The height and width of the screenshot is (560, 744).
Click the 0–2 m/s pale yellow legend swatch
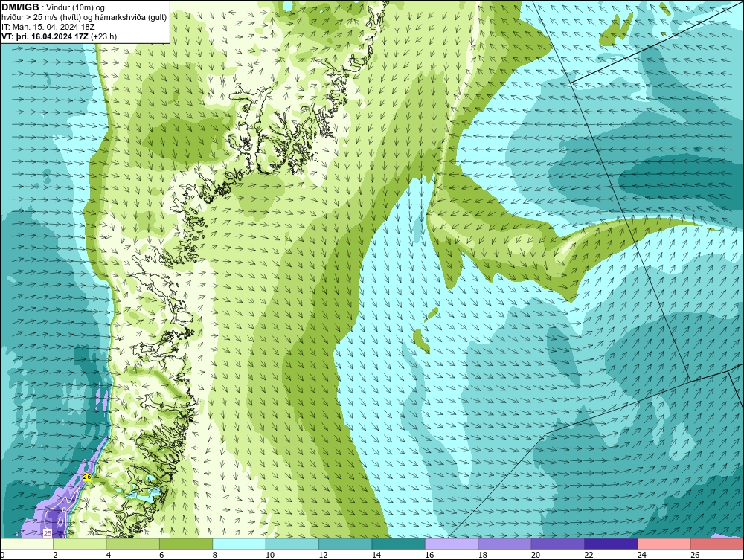tap(27, 544)
